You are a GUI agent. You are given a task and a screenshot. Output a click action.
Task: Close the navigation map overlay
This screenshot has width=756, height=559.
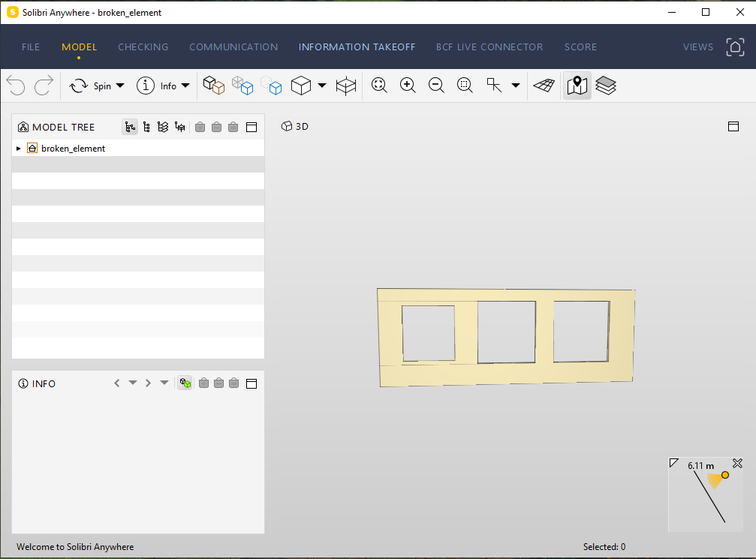click(x=737, y=464)
